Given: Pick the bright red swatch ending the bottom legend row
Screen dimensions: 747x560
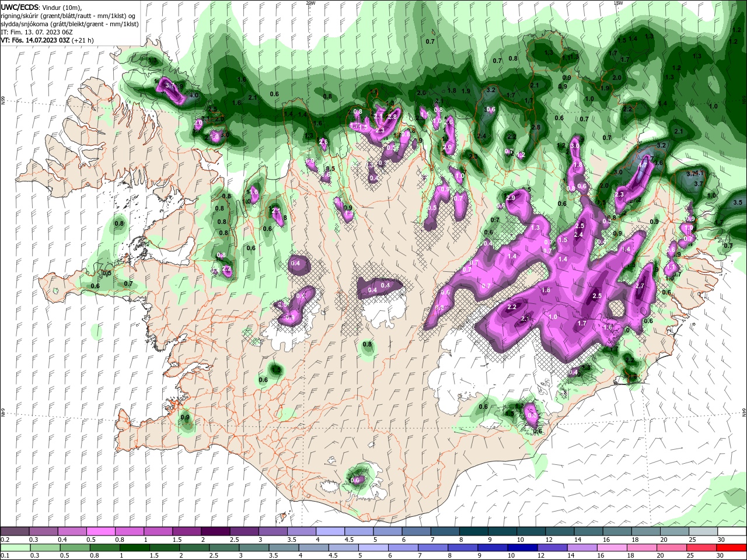Looking at the screenshot, I should click(x=732, y=548).
